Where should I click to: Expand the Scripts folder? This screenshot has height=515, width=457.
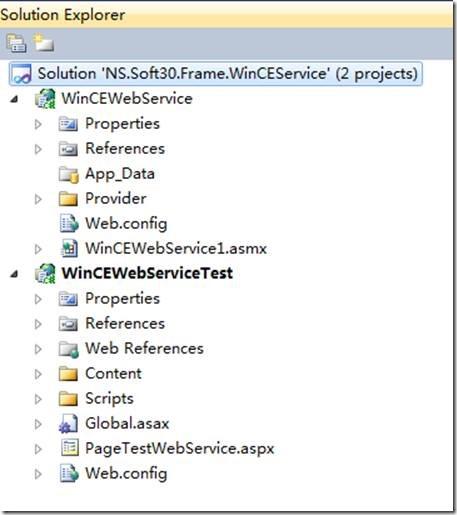38,399
